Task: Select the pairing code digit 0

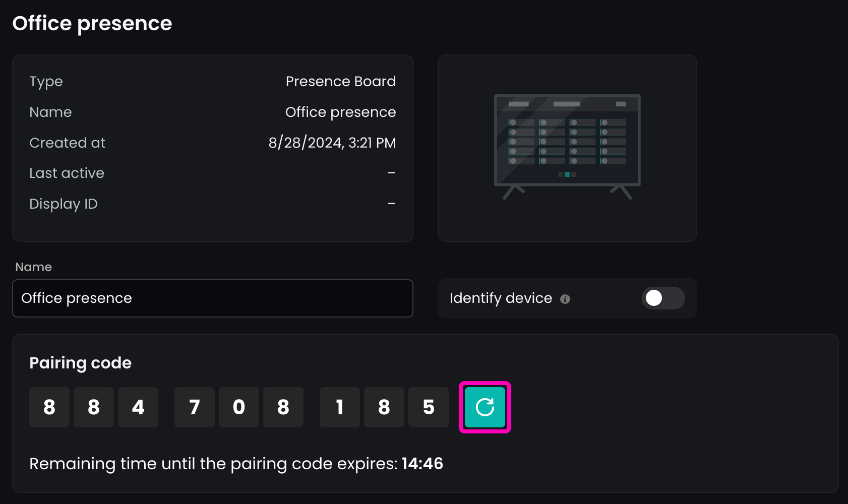Action: (239, 407)
